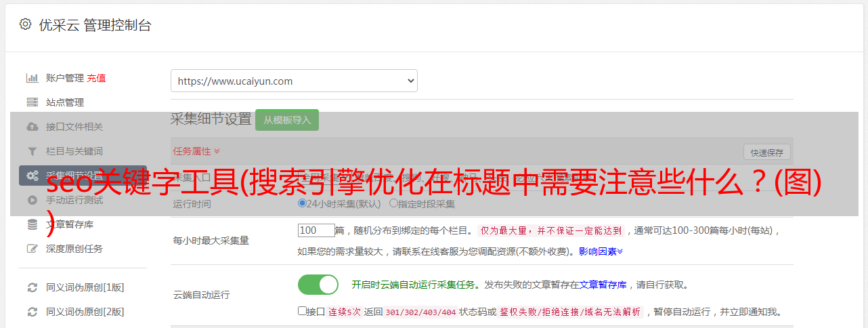Click the 快速保存 button

point(766,152)
